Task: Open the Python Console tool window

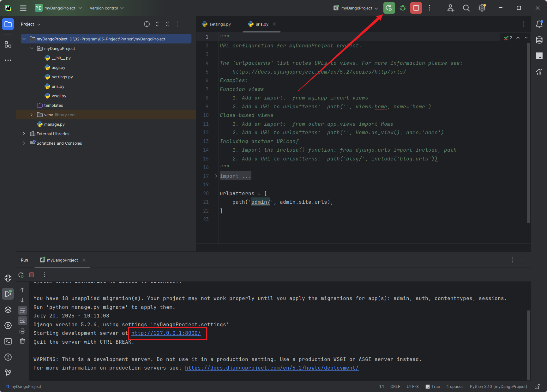Action: coord(8,278)
